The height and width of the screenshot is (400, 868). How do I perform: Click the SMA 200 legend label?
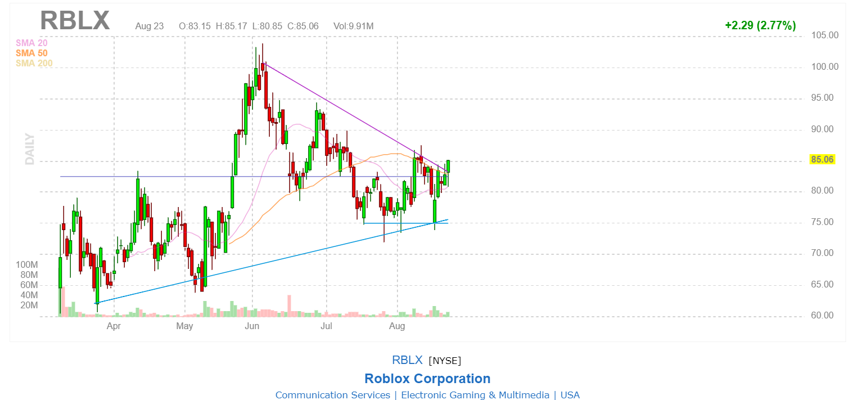[x=34, y=63]
